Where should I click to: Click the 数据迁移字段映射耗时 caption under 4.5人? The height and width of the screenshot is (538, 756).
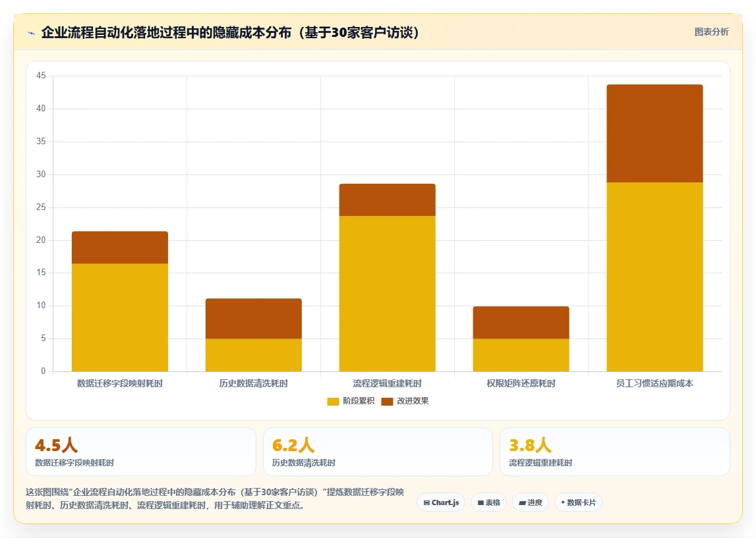pyautogui.click(x=74, y=463)
